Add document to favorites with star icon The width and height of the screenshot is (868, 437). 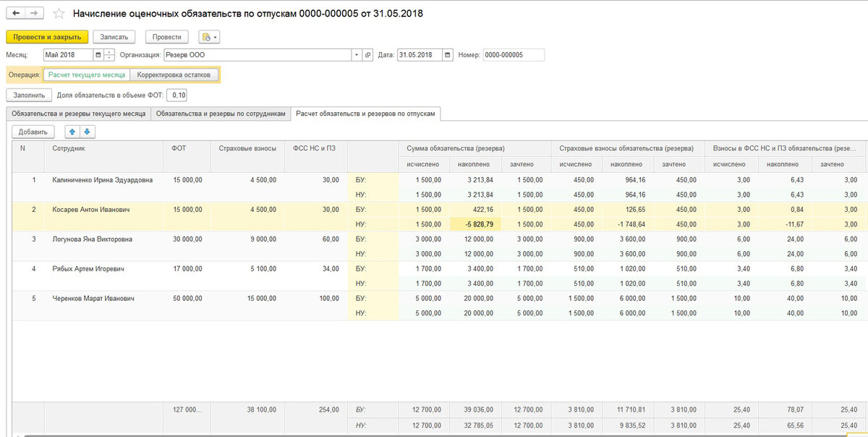(59, 14)
